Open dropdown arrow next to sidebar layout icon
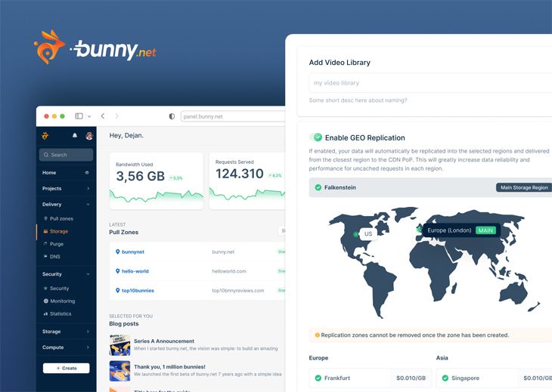 click(x=89, y=116)
